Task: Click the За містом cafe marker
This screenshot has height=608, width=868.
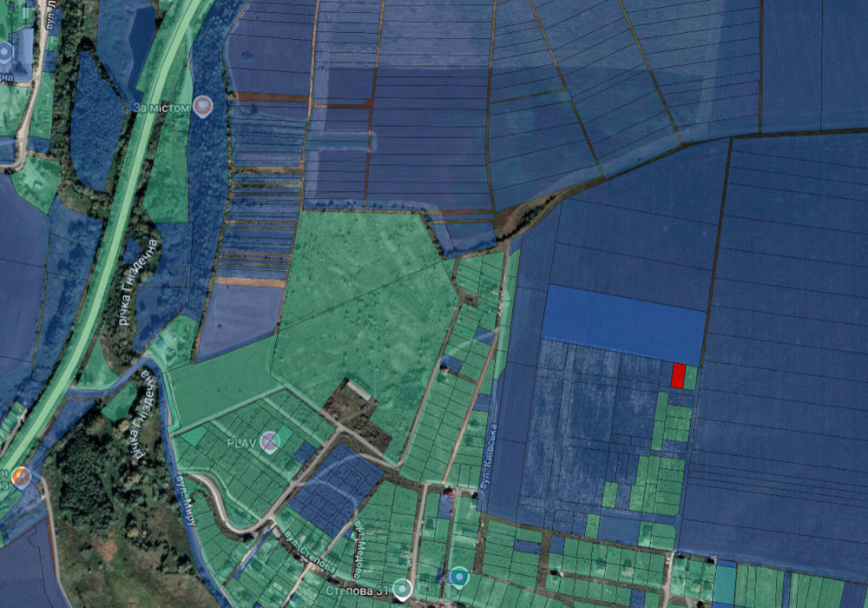Action: click(203, 106)
